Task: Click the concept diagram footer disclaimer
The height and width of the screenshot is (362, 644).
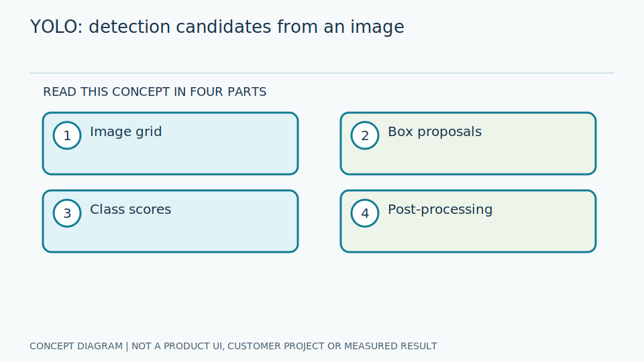Action: pyautogui.click(x=233, y=347)
